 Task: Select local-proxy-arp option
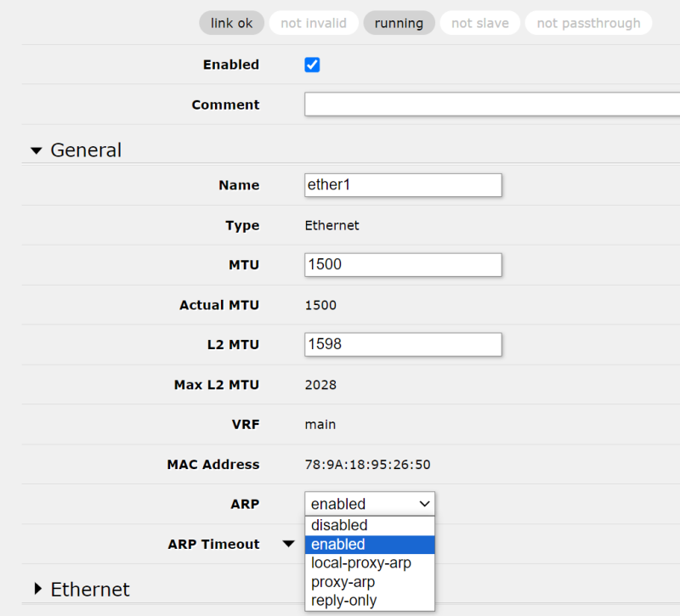(370, 563)
